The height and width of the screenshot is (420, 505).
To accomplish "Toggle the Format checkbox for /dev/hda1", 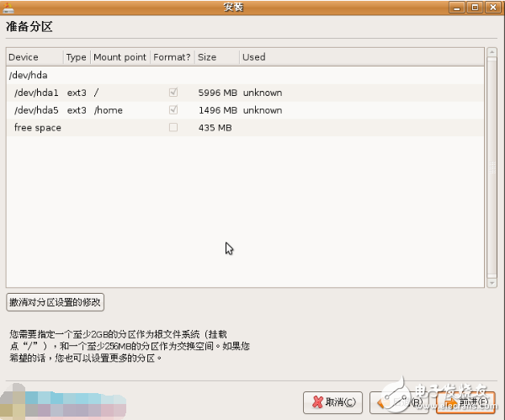I will (173, 93).
